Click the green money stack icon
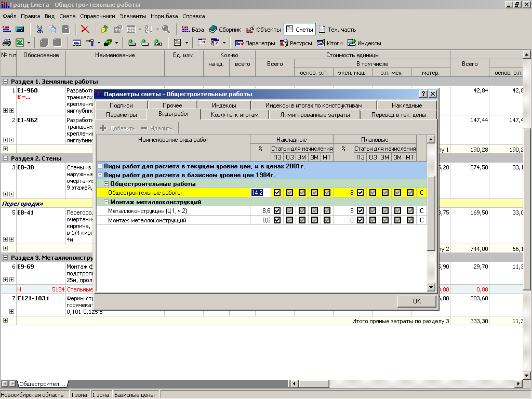Image resolution: width=532 pixels, height=399 pixels. 108,43
